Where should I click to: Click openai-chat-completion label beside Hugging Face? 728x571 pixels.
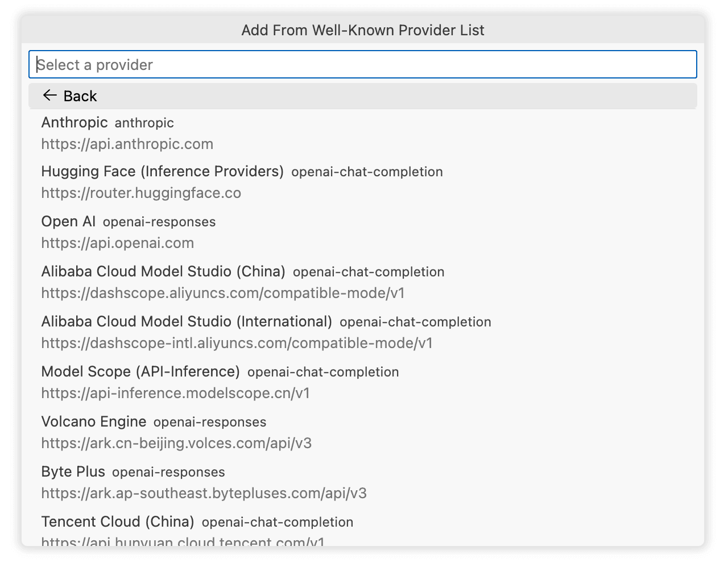(x=367, y=172)
